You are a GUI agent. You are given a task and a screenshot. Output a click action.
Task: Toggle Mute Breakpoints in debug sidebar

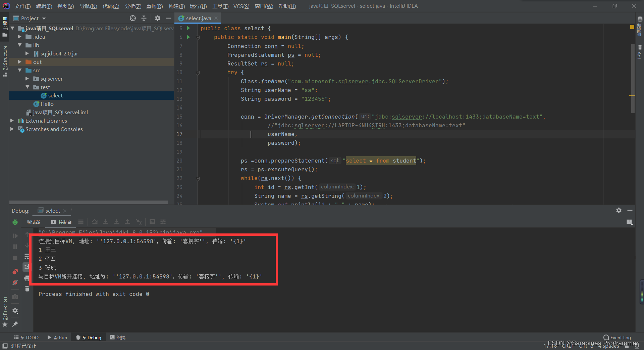[15, 283]
